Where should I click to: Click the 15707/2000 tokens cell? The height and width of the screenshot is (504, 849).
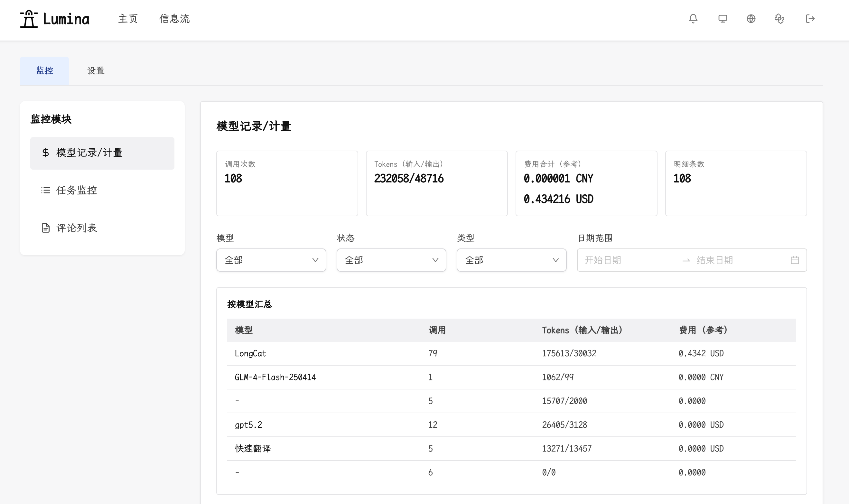click(x=564, y=401)
